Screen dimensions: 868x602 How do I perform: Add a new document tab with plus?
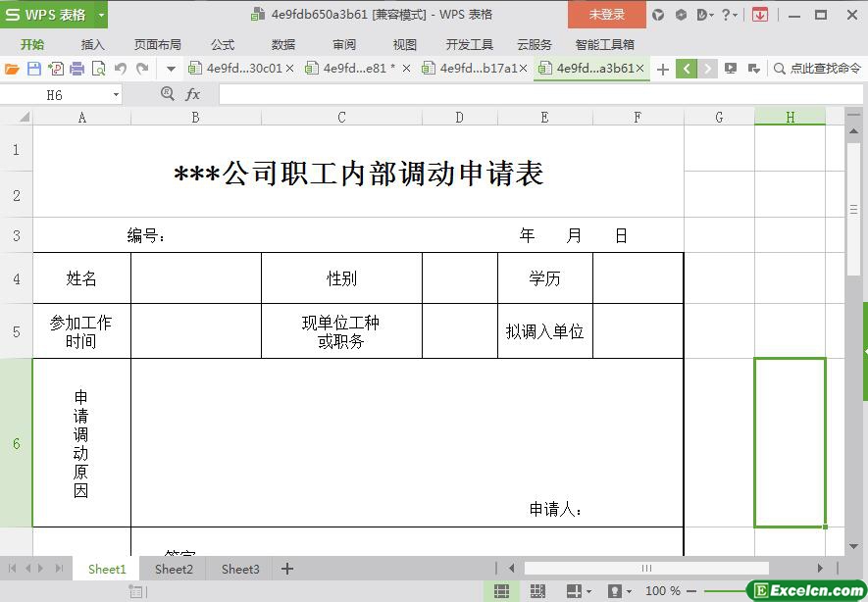click(x=663, y=70)
